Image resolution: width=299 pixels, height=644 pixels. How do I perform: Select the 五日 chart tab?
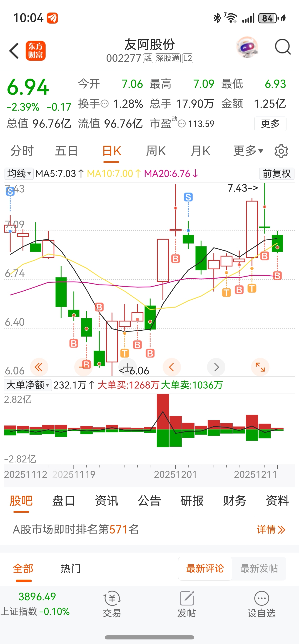66,151
